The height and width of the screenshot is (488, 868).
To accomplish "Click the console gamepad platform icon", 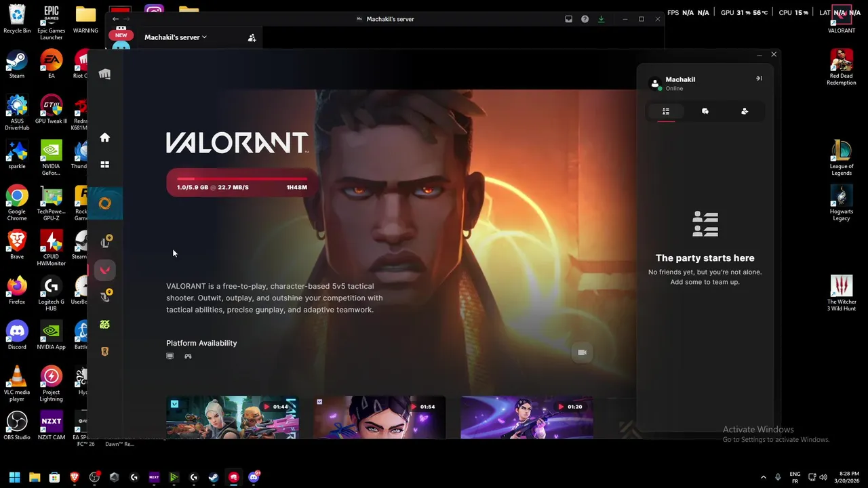I will [188, 356].
